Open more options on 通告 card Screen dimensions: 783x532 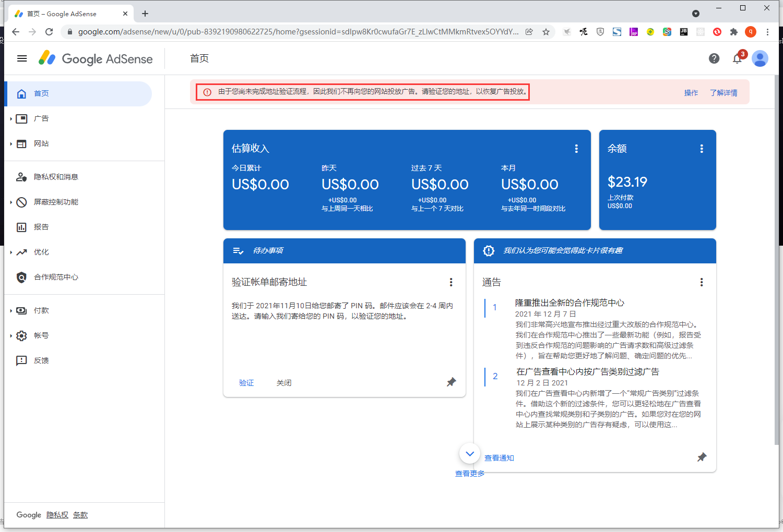pos(702,282)
